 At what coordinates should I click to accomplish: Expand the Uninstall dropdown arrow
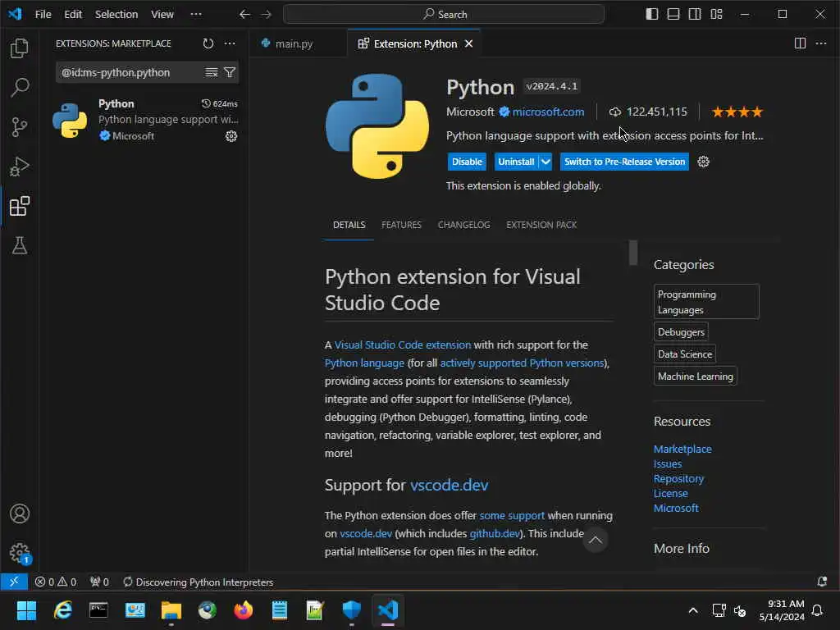546,162
